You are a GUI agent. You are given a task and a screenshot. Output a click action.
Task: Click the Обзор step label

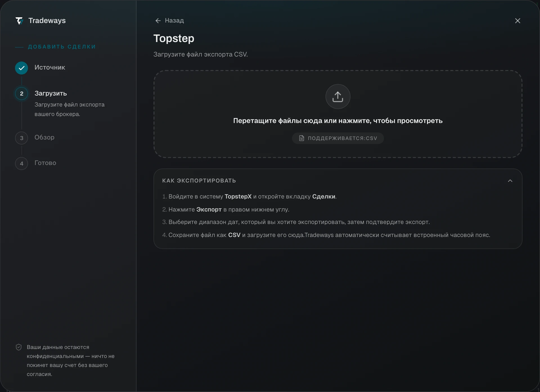[x=44, y=137]
